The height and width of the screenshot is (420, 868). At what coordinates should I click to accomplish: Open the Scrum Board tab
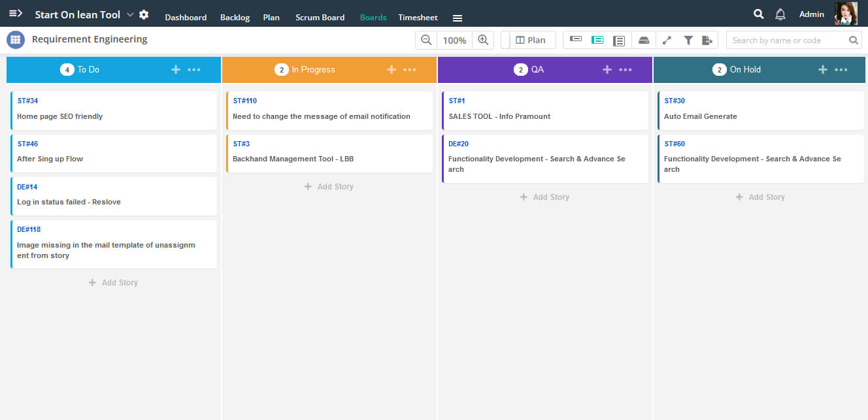point(320,18)
